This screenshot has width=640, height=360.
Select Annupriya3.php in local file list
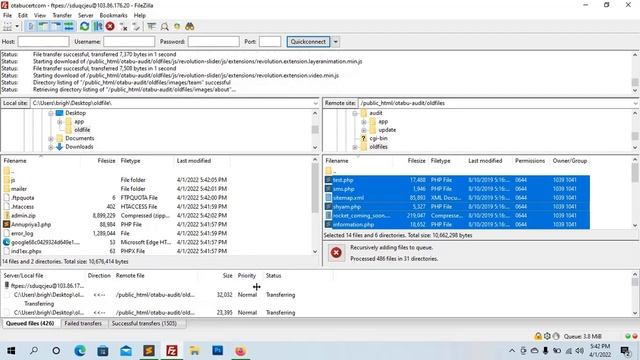(x=31, y=224)
